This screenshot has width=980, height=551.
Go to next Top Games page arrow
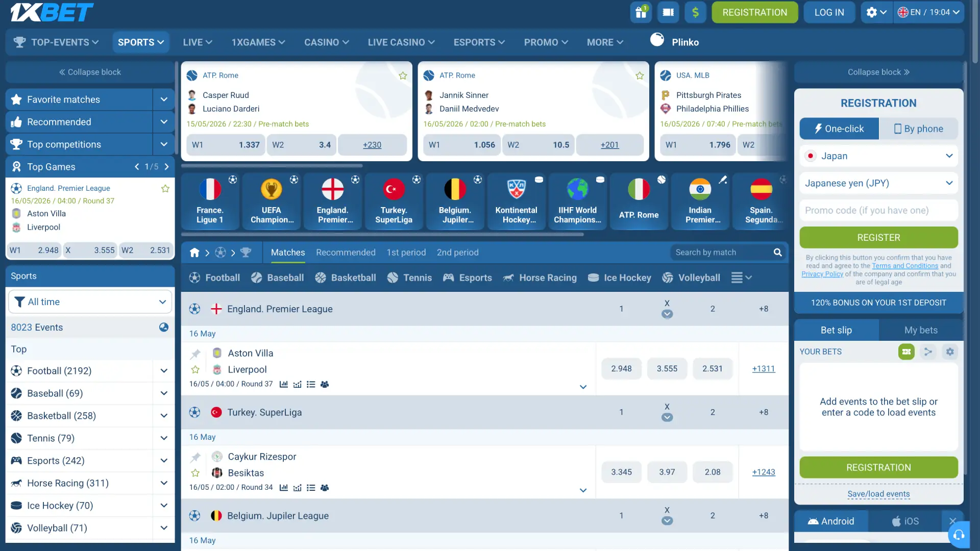tap(166, 167)
